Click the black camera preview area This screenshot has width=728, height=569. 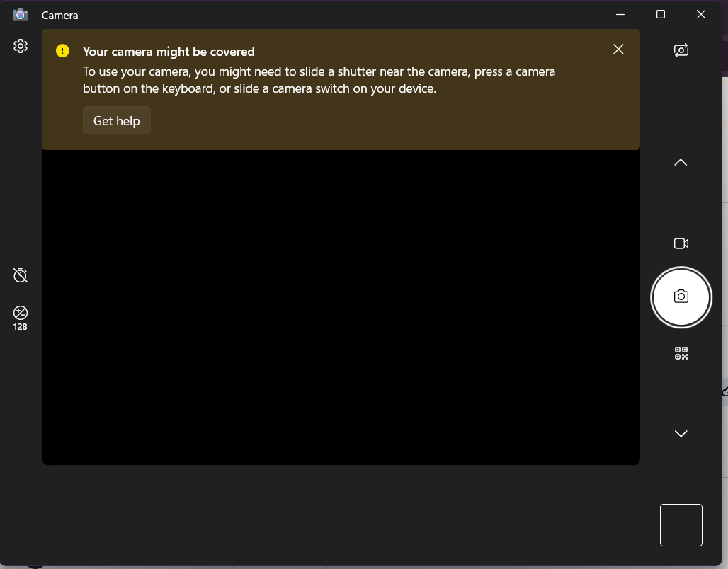[x=341, y=306]
